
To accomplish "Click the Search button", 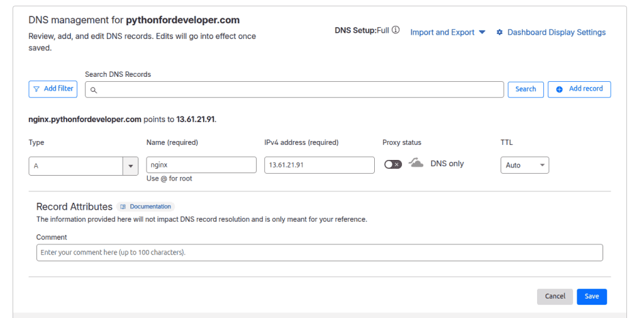I will 526,89.
